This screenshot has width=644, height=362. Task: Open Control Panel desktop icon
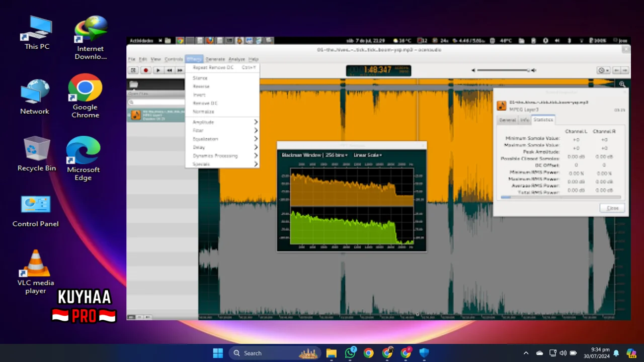(35, 211)
